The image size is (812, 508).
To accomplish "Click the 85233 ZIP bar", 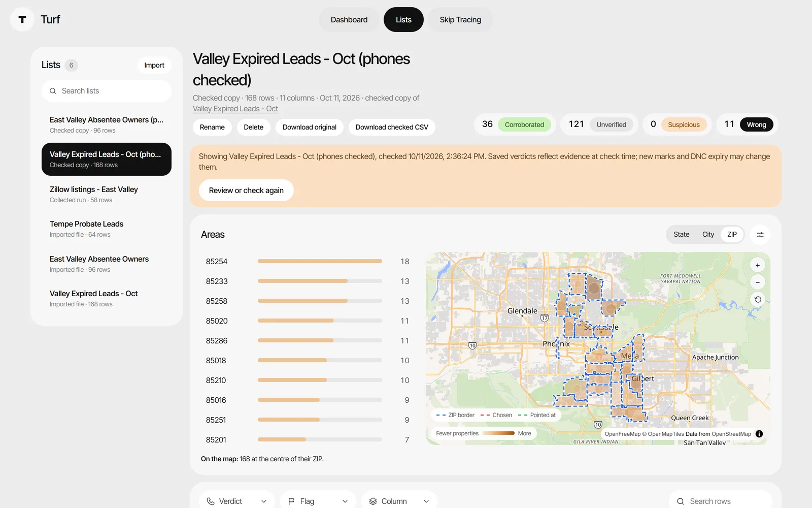I will [320, 281].
